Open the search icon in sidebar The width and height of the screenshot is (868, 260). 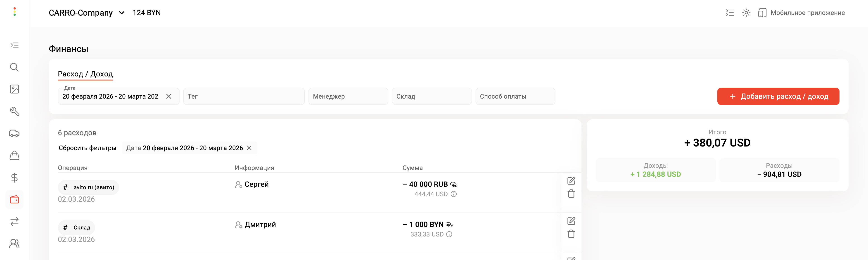click(14, 67)
